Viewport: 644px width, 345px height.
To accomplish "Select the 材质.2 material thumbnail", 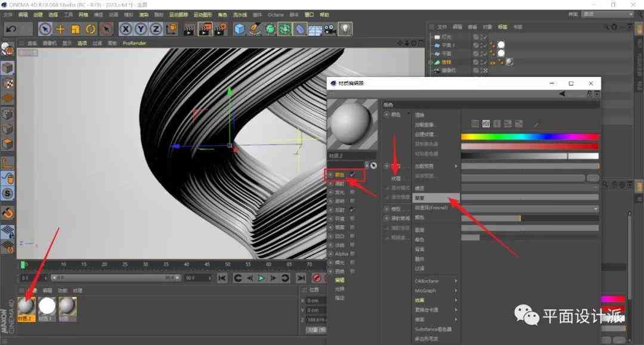I will [26, 309].
